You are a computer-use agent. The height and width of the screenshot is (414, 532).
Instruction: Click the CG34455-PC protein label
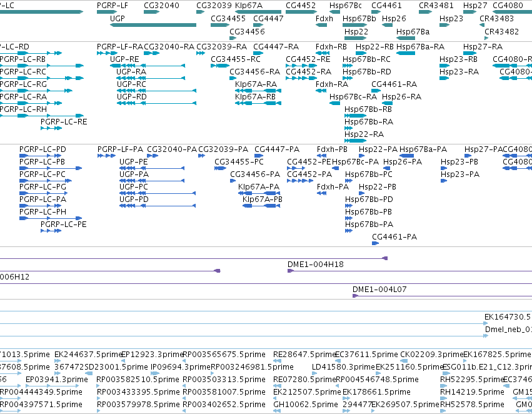coord(239,162)
